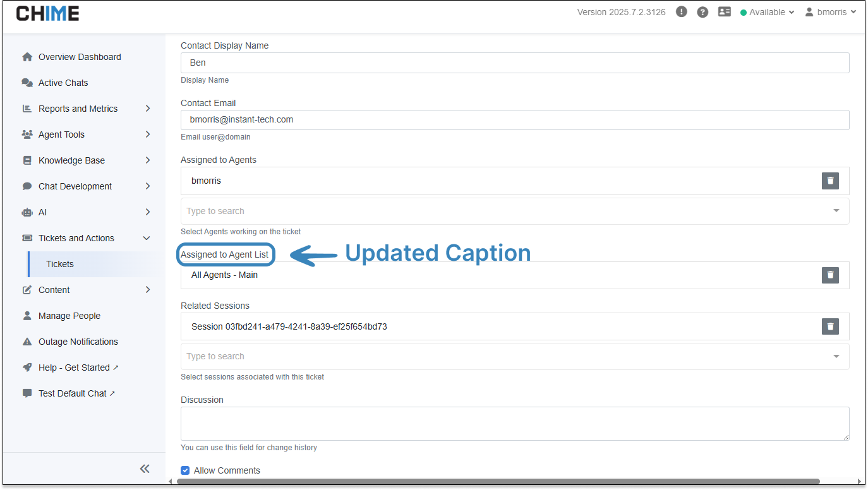Expand the AI menu chevron

pos(148,212)
